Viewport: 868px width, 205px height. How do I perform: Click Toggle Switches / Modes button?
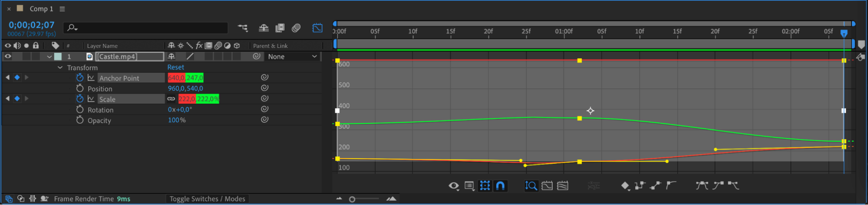[x=208, y=199]
